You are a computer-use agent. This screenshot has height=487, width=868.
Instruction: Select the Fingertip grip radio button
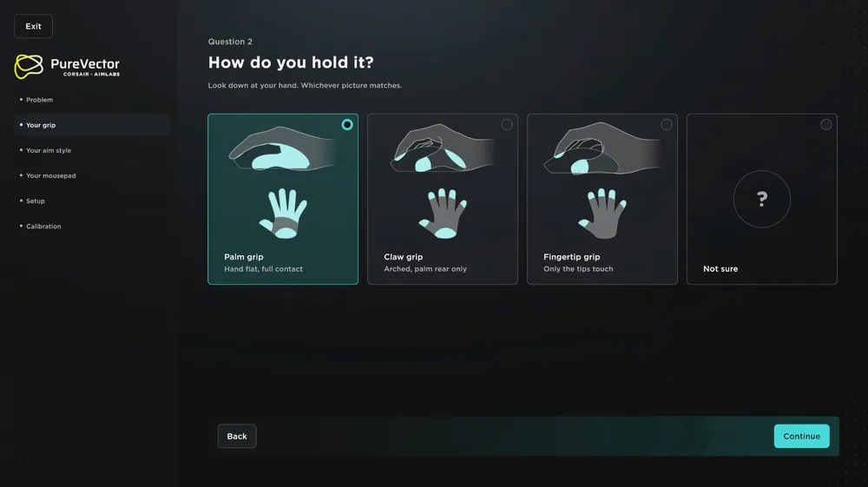pos(666,124)
